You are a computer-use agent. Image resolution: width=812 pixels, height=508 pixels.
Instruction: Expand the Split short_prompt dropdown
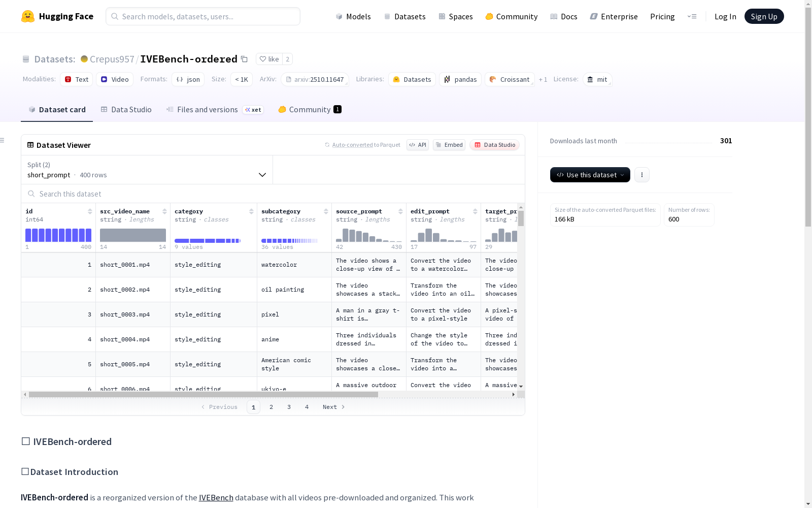147,170
